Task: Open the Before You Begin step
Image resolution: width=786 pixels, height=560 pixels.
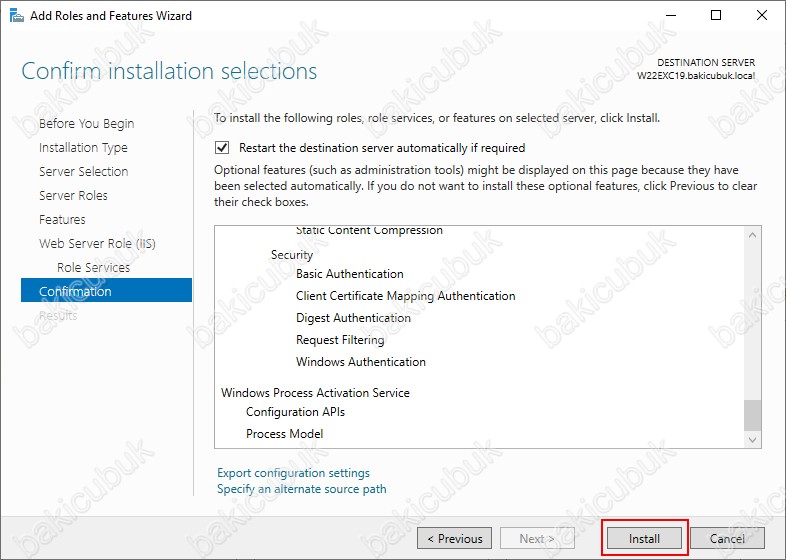Action: pyautogui.click(x=86, y=123)
